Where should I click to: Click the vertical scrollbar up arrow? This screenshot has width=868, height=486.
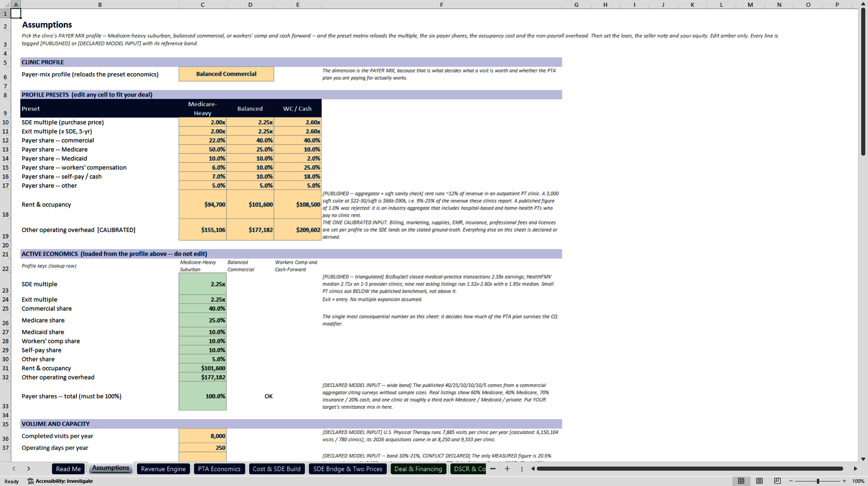(x=863, y=4)
